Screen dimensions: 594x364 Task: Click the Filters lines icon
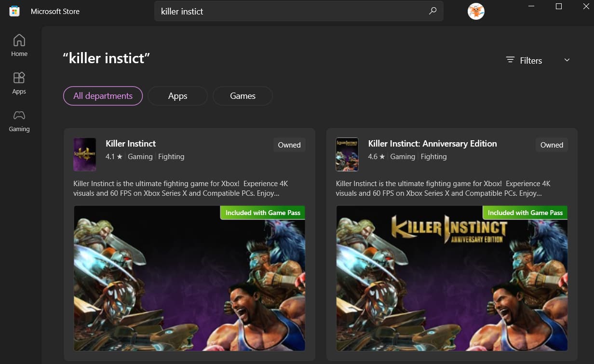pyautogui.click(x=510, y=60)
